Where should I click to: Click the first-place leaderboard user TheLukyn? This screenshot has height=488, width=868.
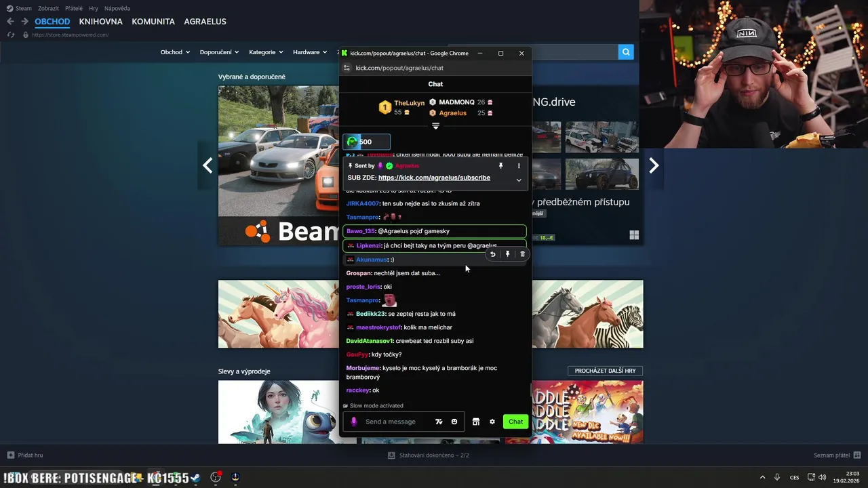click(x=409, y=103)
